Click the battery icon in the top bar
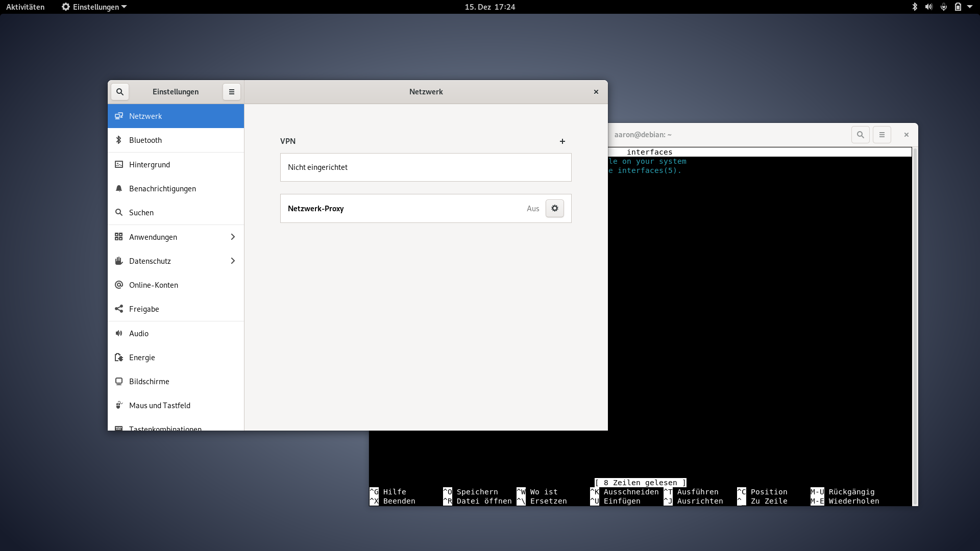Image resolution: width=980 pixels, height=551 pixels. click(x=959, y=7)
